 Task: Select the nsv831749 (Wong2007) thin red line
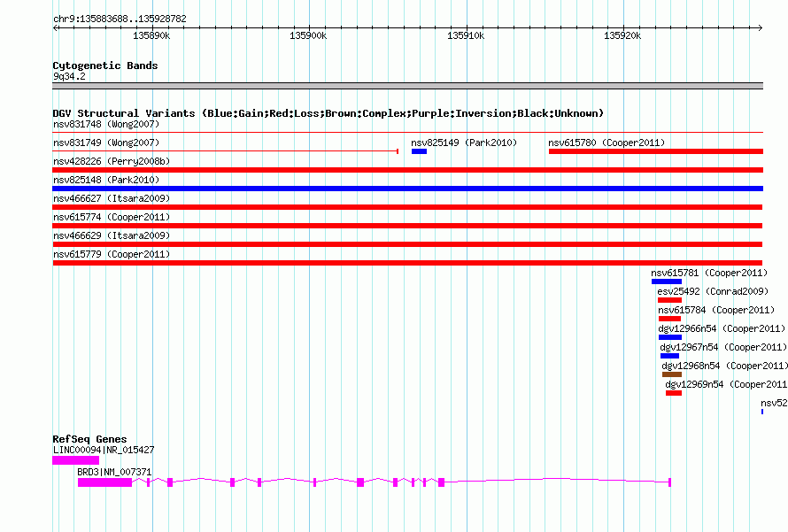click(226, 150)
